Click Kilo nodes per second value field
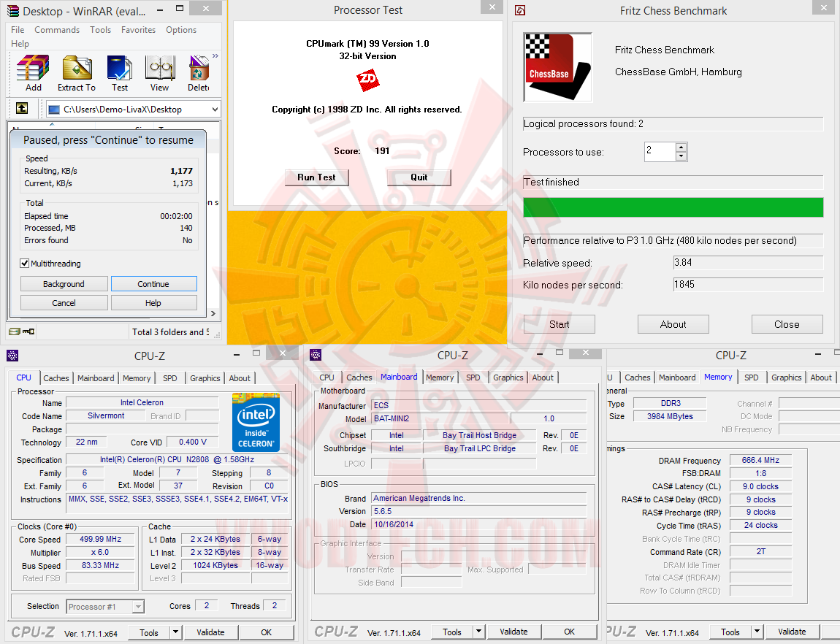Screen dimensions: 840x644 (748, 284)
